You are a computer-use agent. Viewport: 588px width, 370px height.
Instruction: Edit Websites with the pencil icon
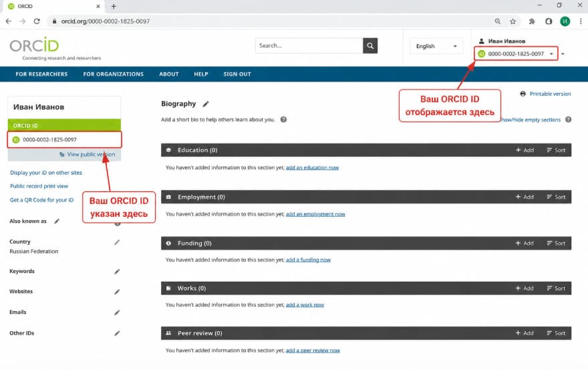click(117, 292)
